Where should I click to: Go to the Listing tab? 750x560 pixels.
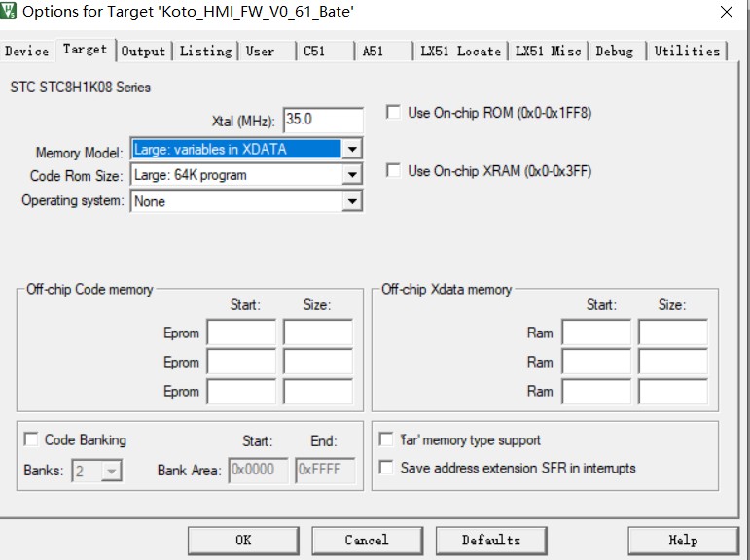pyautogui.click(x=205, y=51)
